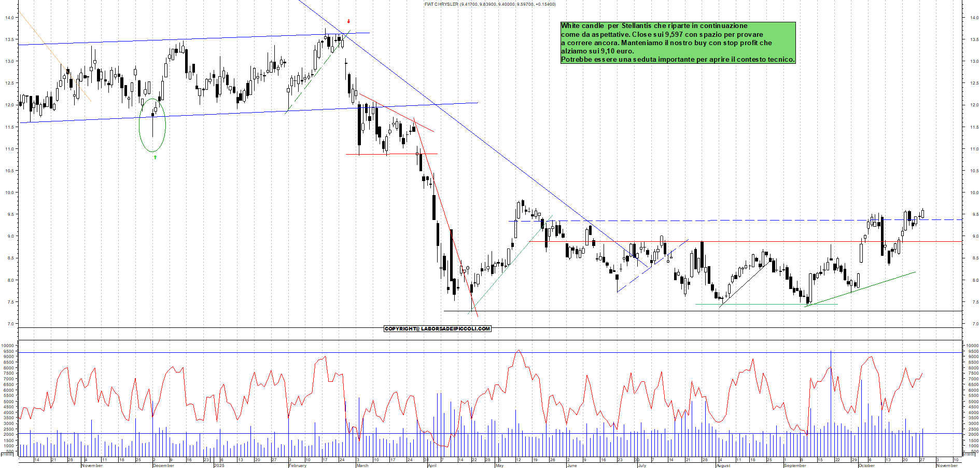Select the FIAT CHRYSLER title with price quote
Image resolution: width=980 pixels, height=468 pixels.
pos(489,4)
